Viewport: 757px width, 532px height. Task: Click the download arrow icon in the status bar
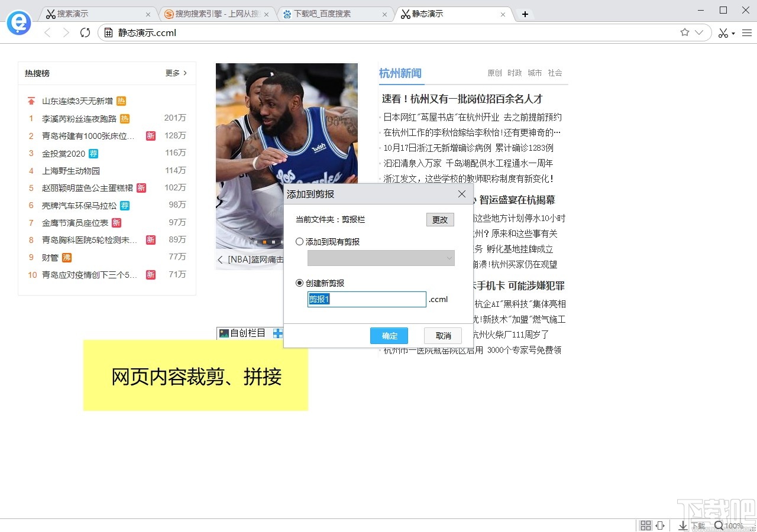click(683, 525)
